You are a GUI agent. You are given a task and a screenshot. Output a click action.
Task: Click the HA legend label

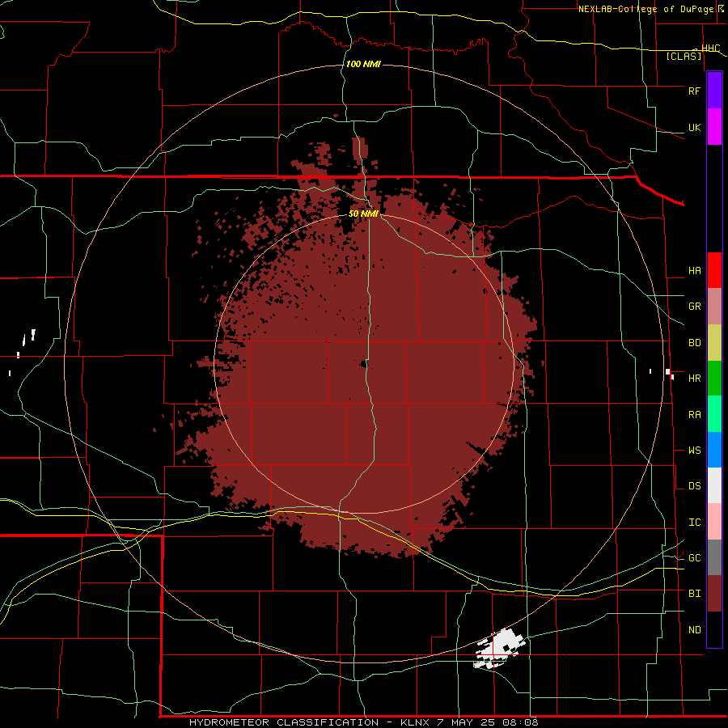tap(694, 270)
